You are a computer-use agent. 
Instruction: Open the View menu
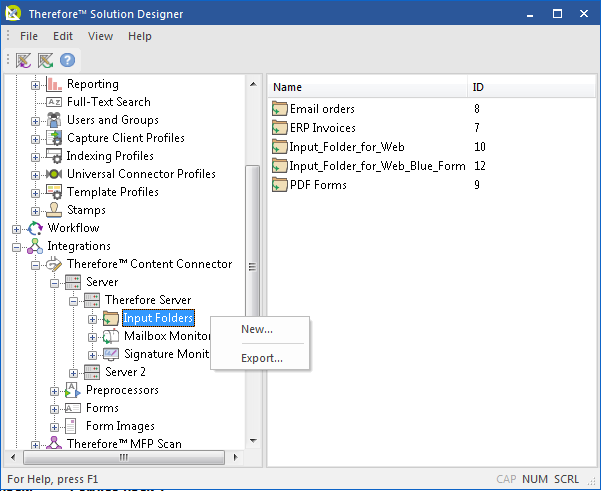point(100,36)
